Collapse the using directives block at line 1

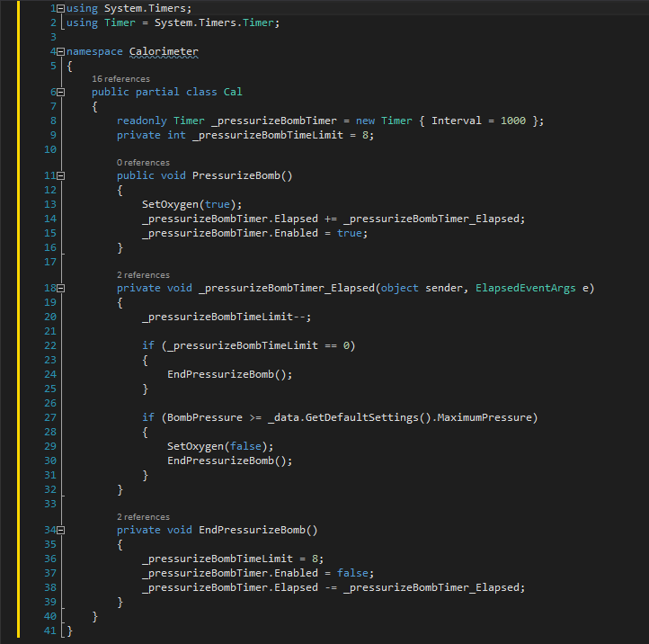tap(61, 8)
